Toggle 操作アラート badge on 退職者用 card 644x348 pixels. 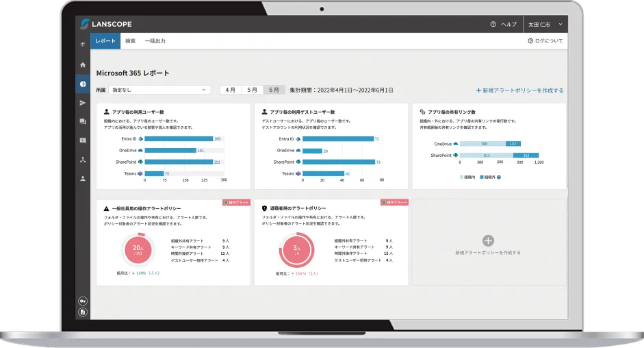(x=394, y=202)
